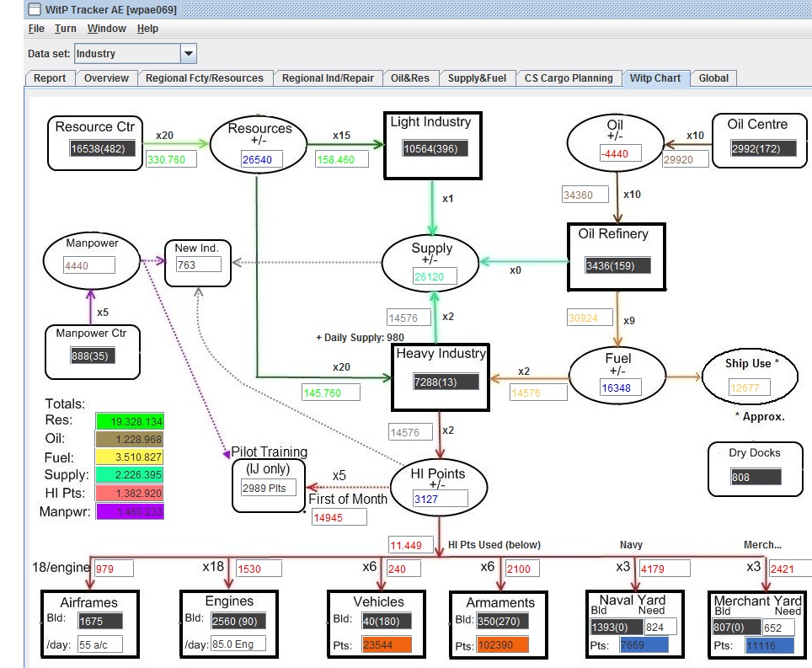Click the Dry Docks value 808
The width and height of the screenshot is (812, 668).
point(756,477)
